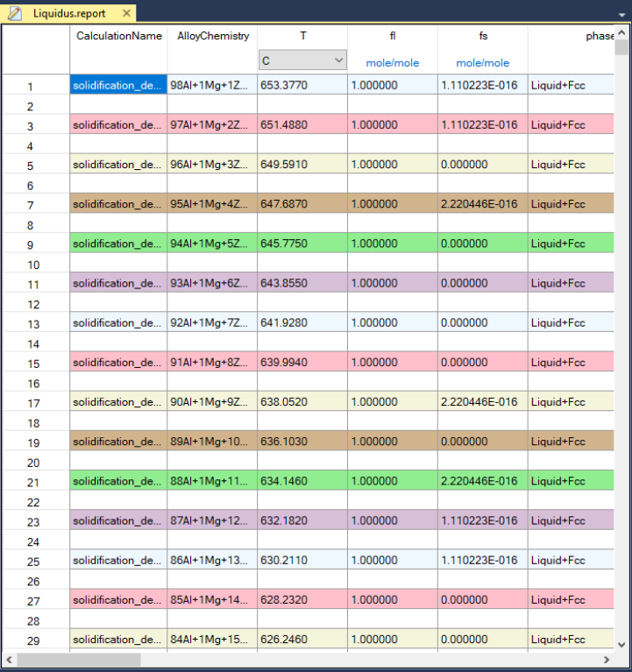Screen dimensions: 632x672
Task: Click the Liquidus.report document icon
Action: [15, 13]
